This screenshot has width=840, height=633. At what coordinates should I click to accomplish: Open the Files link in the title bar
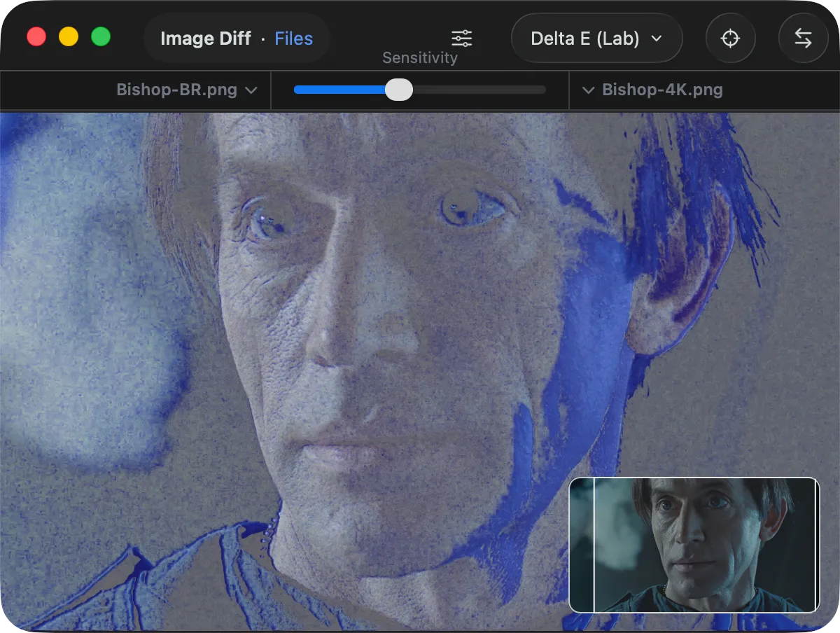(x=293, y=39)
